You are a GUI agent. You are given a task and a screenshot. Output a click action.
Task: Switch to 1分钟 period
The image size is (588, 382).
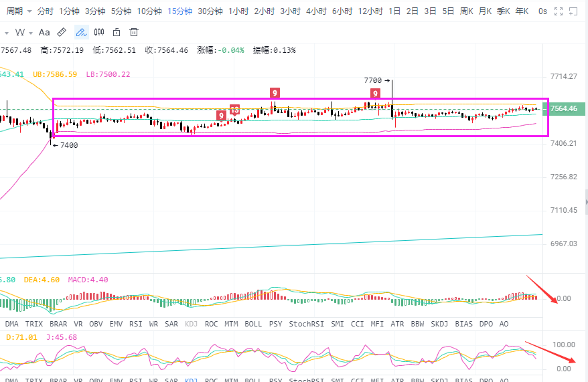click(x=69, y=11)
